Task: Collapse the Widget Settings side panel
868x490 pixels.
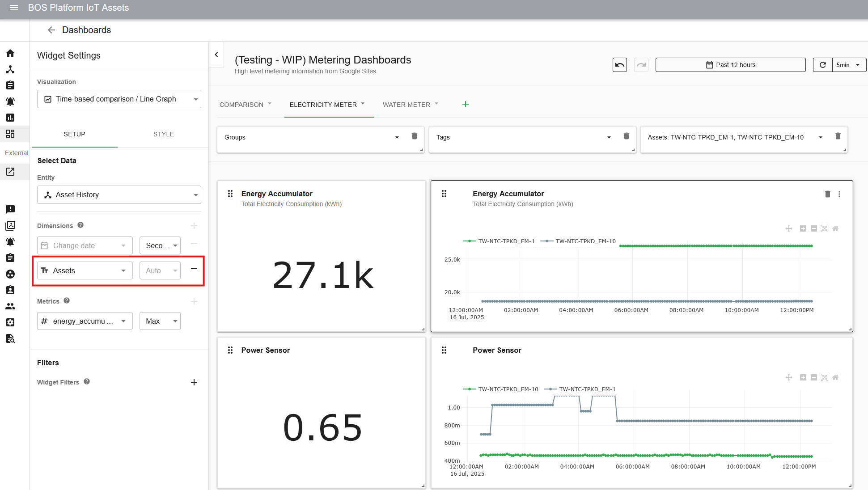Action: (216, 55)
